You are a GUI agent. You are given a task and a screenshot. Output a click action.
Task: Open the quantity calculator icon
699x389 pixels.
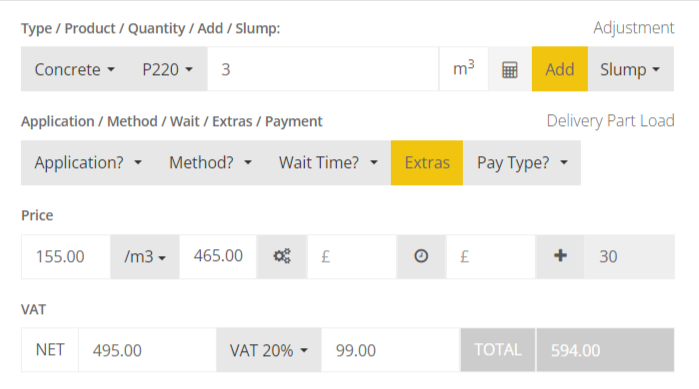click(510, 70)
